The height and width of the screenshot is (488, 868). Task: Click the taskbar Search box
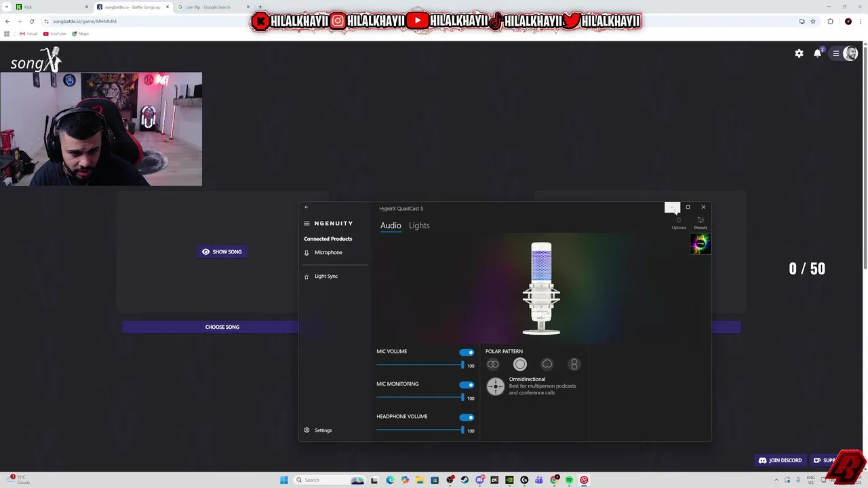click(330, 480)
